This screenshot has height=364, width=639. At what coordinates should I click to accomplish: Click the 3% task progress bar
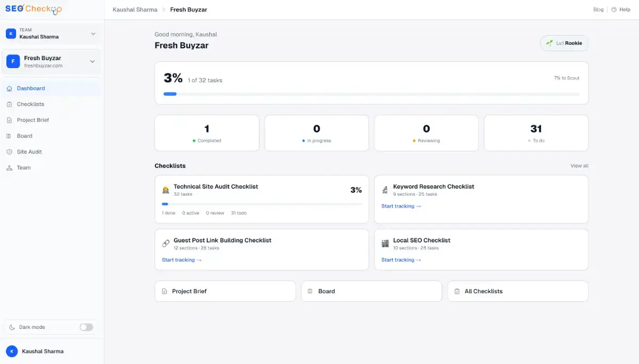[372, 94]
